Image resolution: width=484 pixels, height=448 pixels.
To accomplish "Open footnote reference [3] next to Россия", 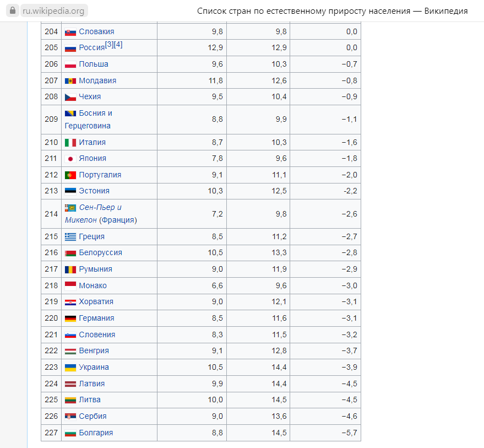I will click(109, 45).
